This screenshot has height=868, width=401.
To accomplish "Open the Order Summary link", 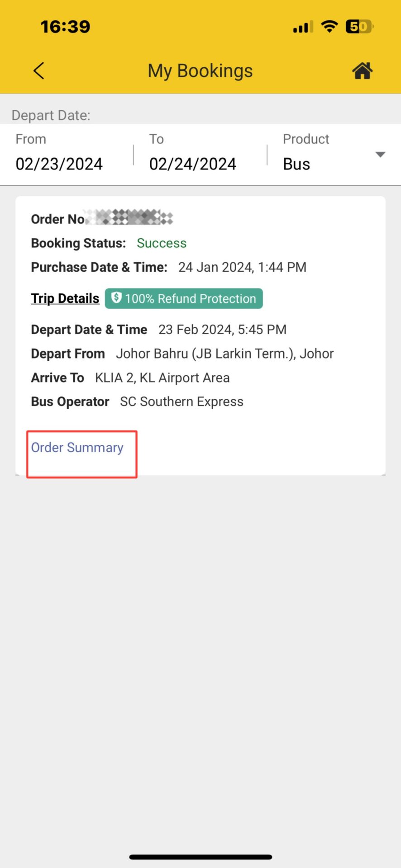I will coord(77,448).
